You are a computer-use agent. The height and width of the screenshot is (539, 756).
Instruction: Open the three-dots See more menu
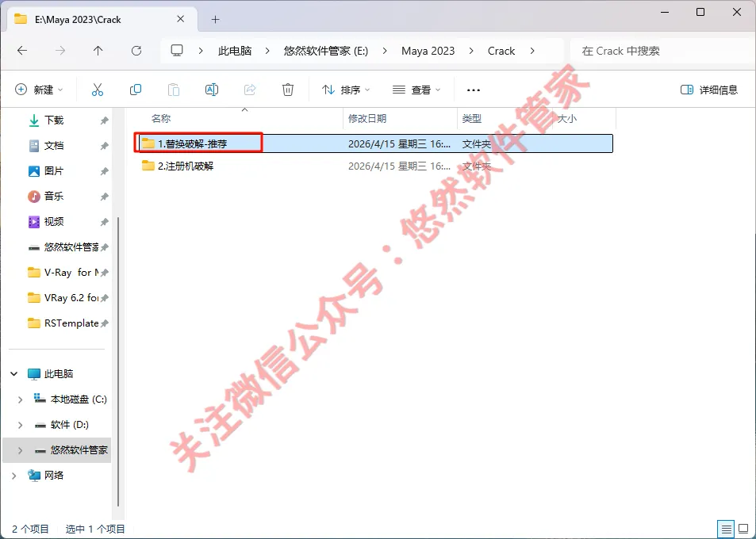point(474,90)
